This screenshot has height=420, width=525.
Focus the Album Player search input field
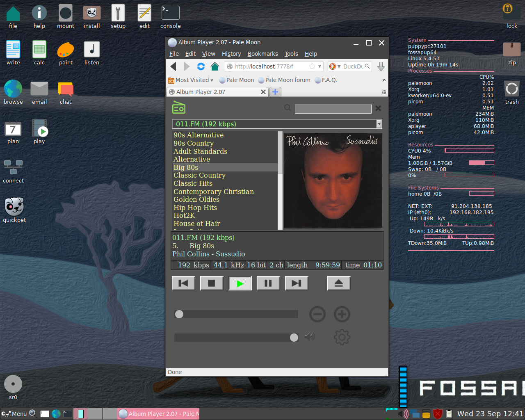(x=333, y=108)
